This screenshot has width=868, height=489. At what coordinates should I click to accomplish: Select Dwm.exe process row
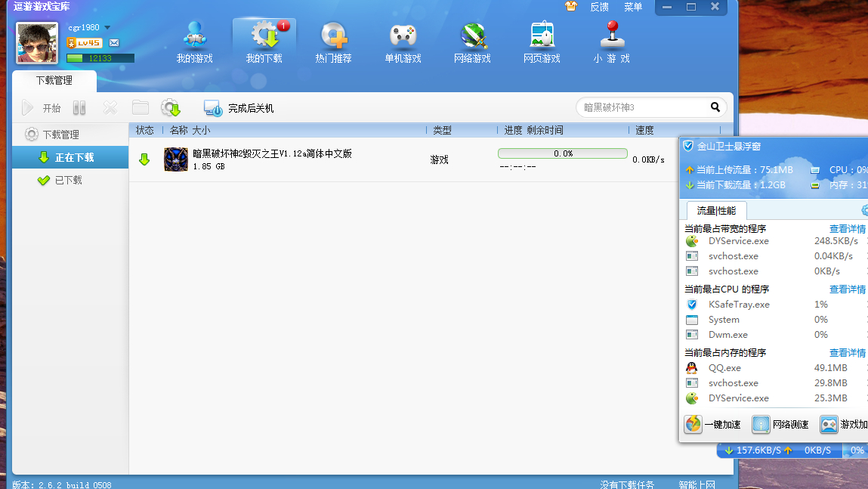click(x=774, y=335)
